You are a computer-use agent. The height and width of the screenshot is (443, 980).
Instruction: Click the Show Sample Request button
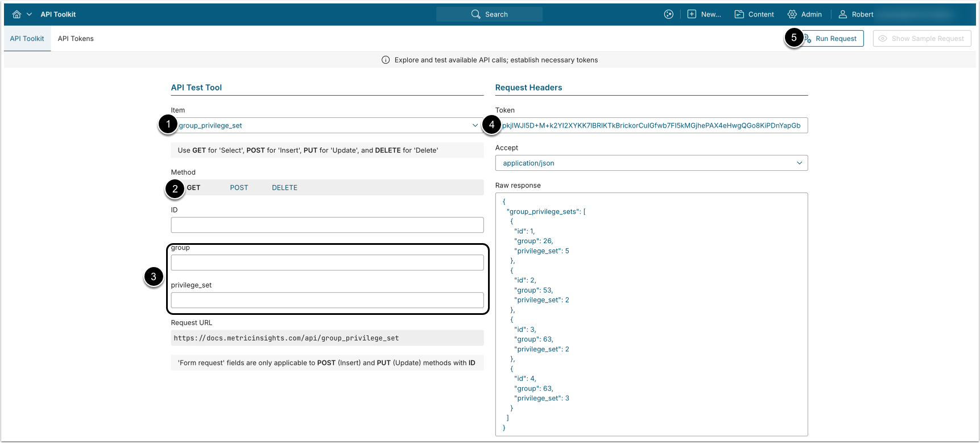pos(921,39)
